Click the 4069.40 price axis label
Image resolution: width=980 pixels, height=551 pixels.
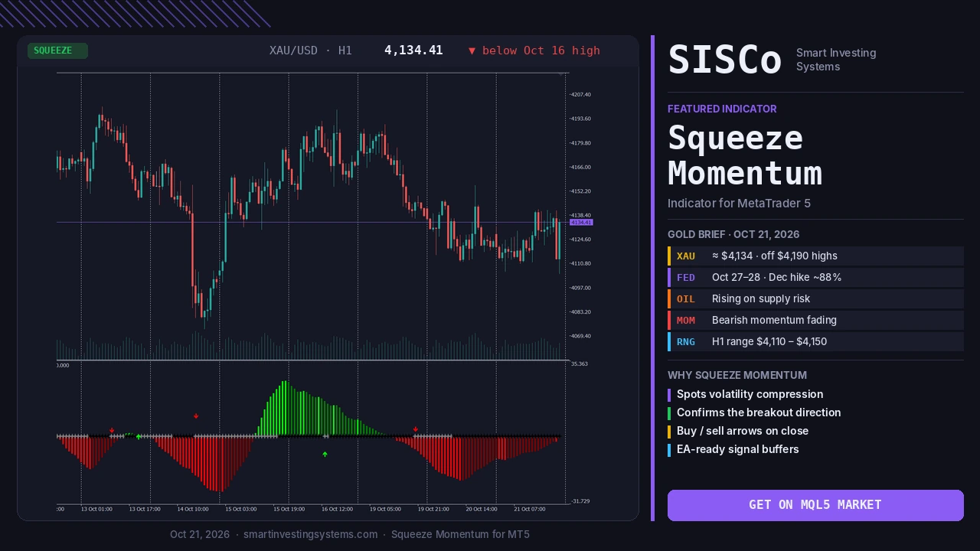click(x=580, y=336)
